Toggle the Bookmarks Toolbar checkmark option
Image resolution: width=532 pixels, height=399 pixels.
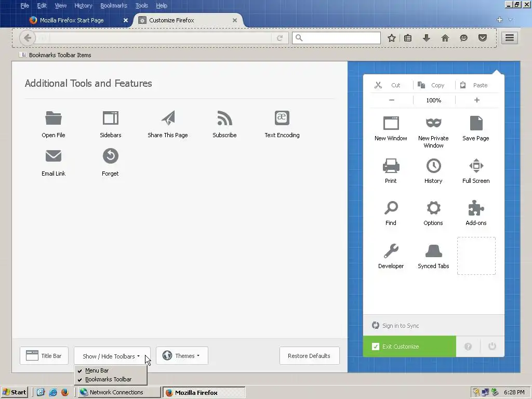click(x=111, y=379)
